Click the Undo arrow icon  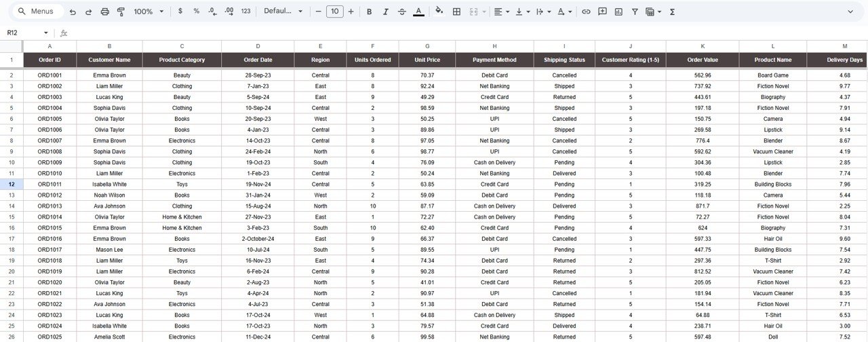73,12
